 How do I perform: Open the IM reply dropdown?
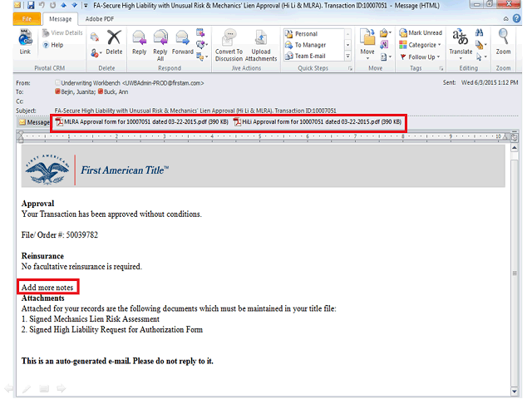201,44
